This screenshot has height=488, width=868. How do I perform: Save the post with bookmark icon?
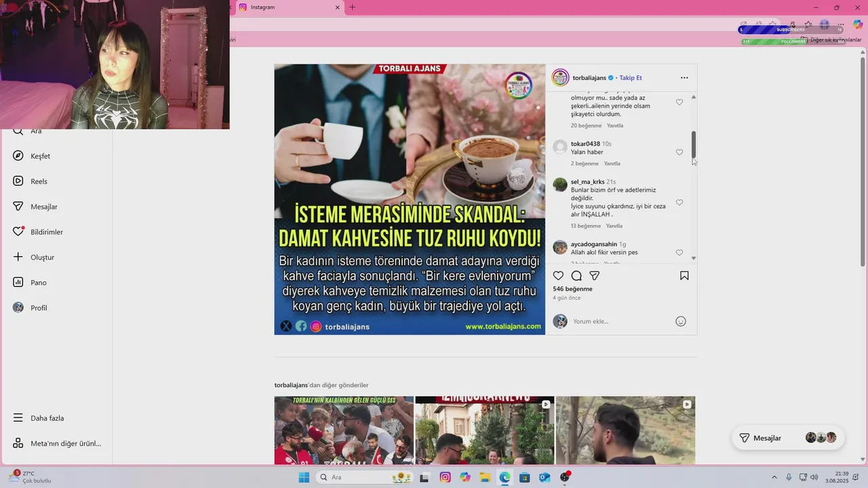pyautogui.click(x=684, y=276)
